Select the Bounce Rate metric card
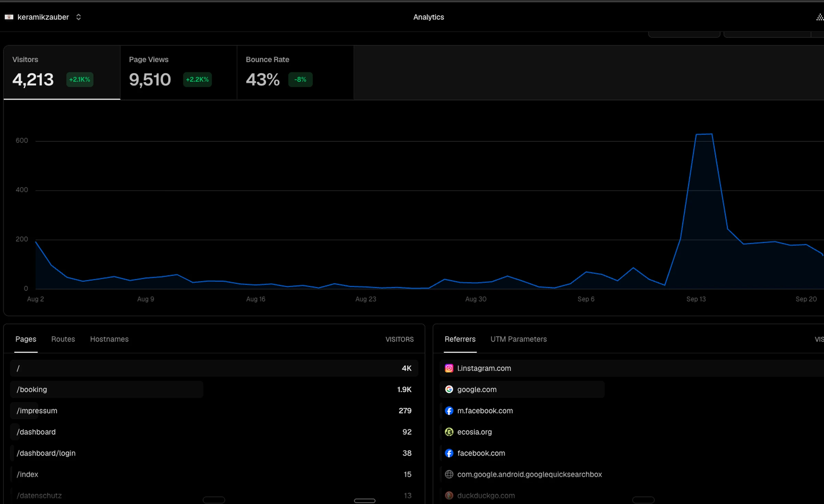Image resolution: width=824 pixels, height=504 pixels. click(x=295, y=72)
